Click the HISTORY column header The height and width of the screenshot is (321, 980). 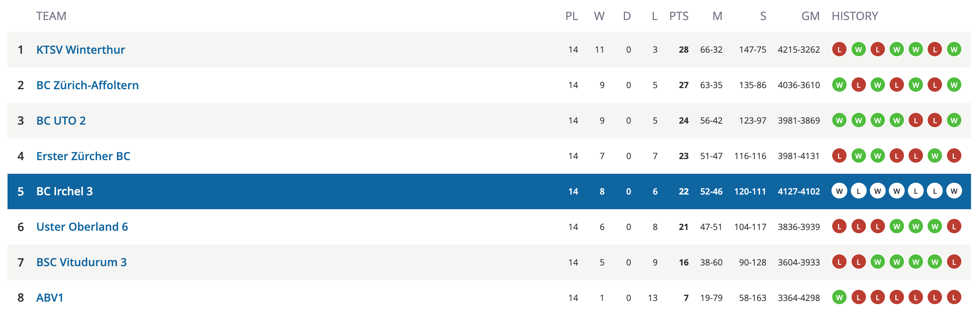click(854, 16)
